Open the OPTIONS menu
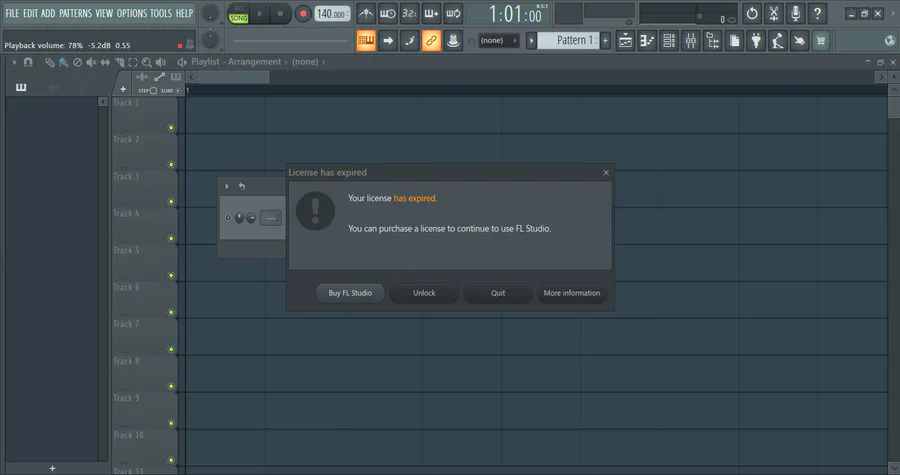Image resolution: width=900 pixels, height=475 pixels. pyautogui.click(x=132, y=13)
